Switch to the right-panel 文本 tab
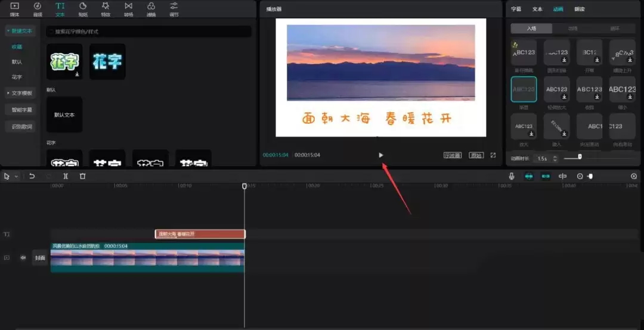 [x=537, y=9]
